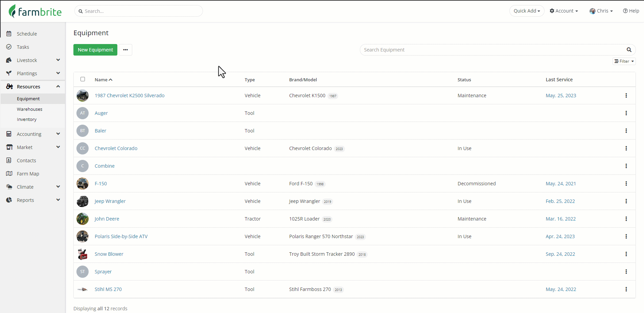The image size is (644, 313).
Task: Open the Jeep Wrangler equipment link
Action: (x=110, y=201)
